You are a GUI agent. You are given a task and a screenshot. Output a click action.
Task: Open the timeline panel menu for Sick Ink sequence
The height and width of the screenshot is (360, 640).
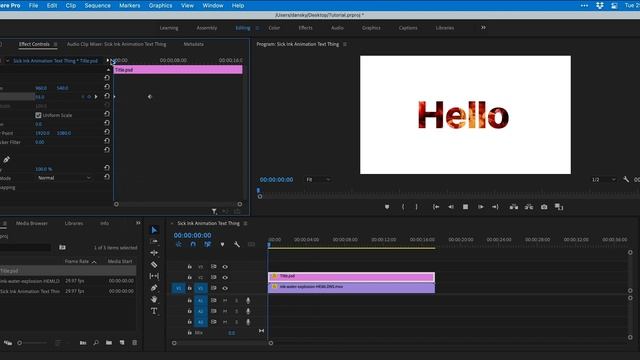(x=245, y=223)
